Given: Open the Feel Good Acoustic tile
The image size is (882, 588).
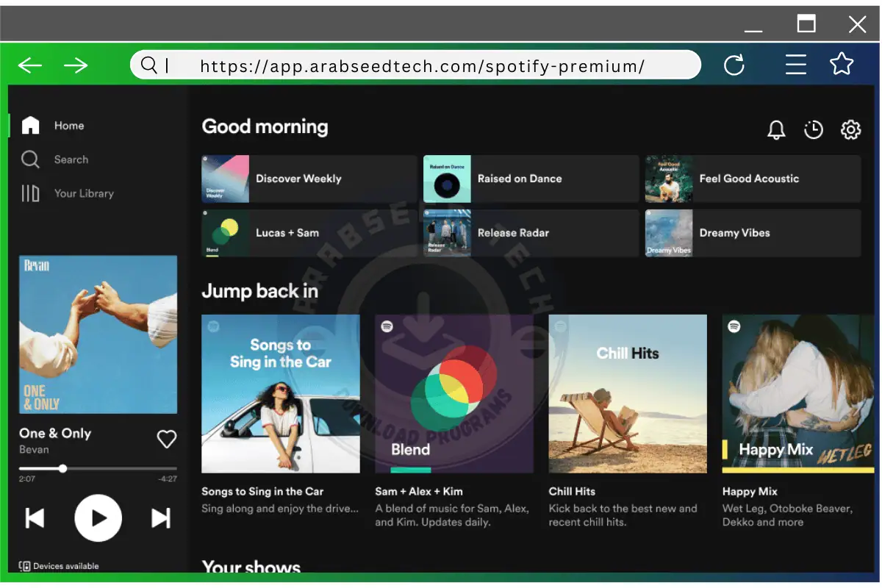Looking at the screenshot, I should 752,179.
